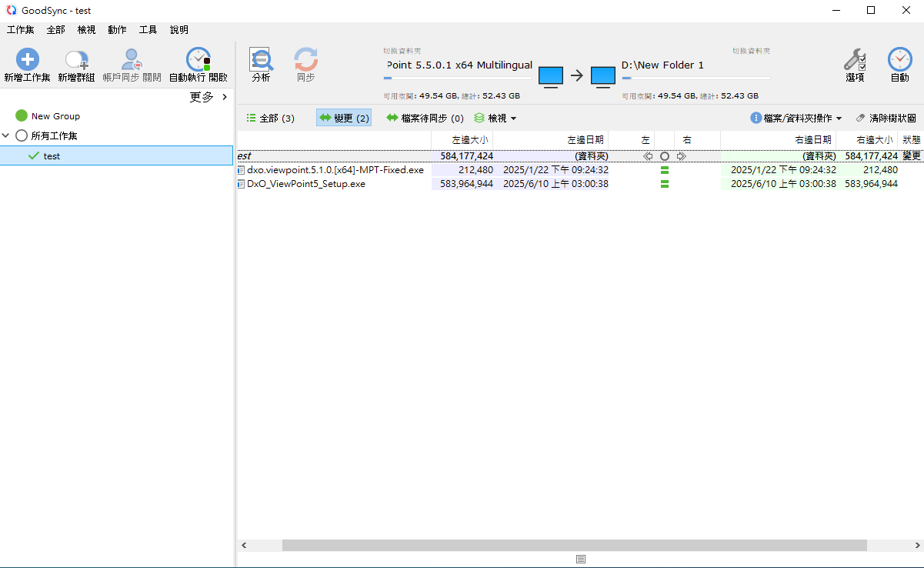Open the 工作集 menu
Viewport: 924px width, 568px height.
(21, 30)
